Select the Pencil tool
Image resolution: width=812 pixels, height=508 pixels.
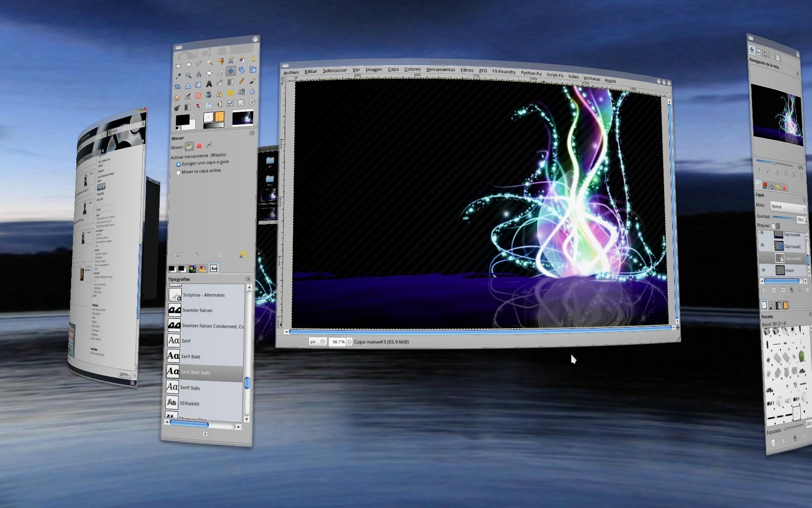click(242, 81)
